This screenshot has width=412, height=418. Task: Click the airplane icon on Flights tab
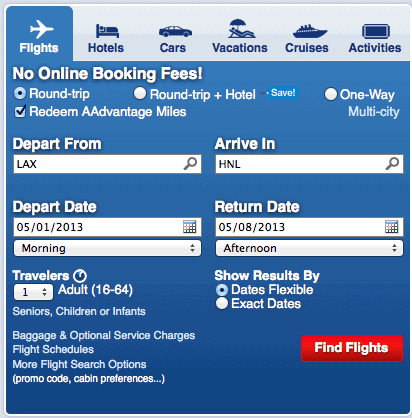point(42,29)
